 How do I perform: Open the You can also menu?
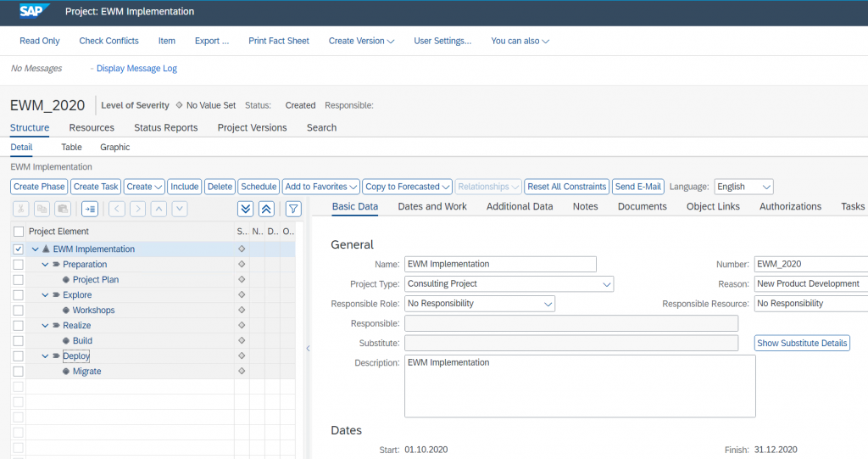[520, 41]
